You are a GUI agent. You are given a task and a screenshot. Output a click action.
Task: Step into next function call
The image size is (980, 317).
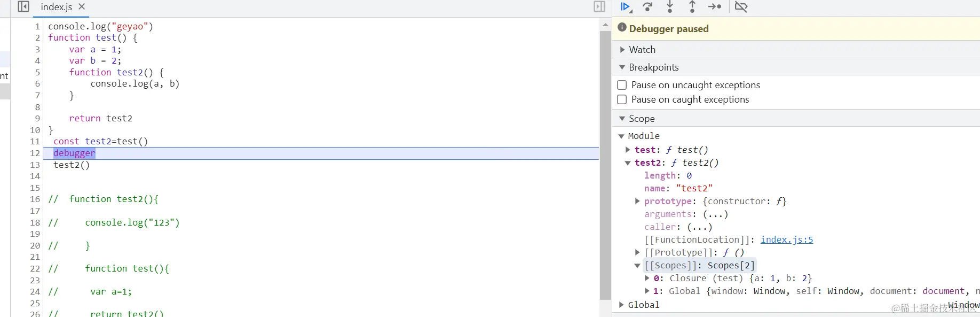pos(670,7)
